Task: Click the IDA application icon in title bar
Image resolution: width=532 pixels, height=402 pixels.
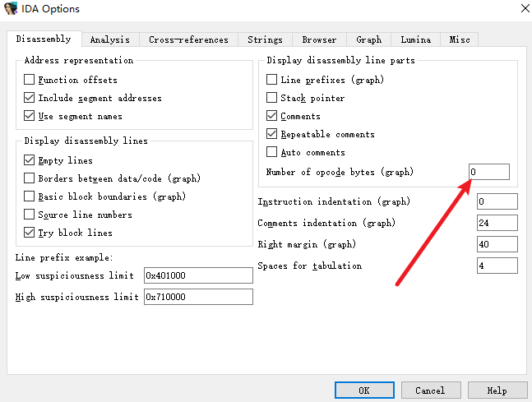Action: 10,8
